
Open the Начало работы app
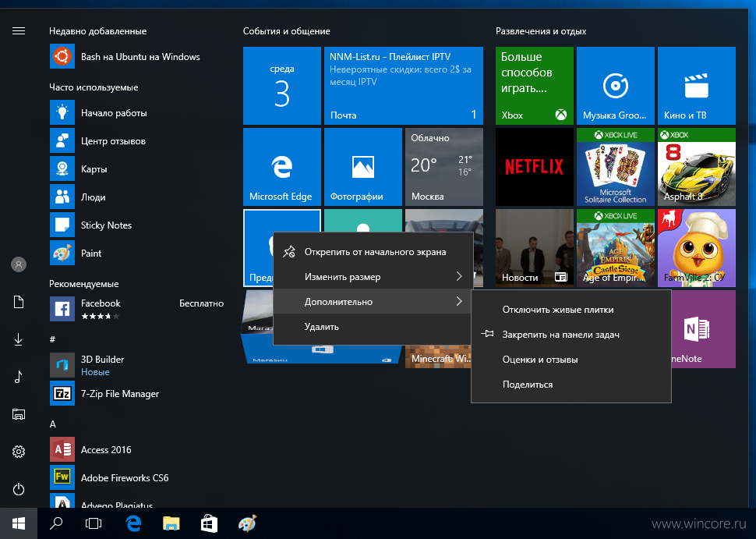pos(136,113)
